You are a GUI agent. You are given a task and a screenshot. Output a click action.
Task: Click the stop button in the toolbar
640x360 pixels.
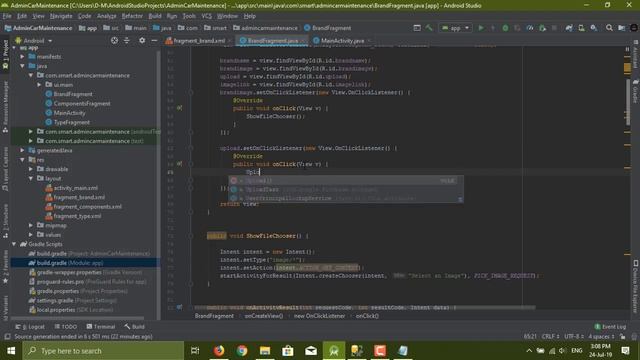[x=554, y=28]
